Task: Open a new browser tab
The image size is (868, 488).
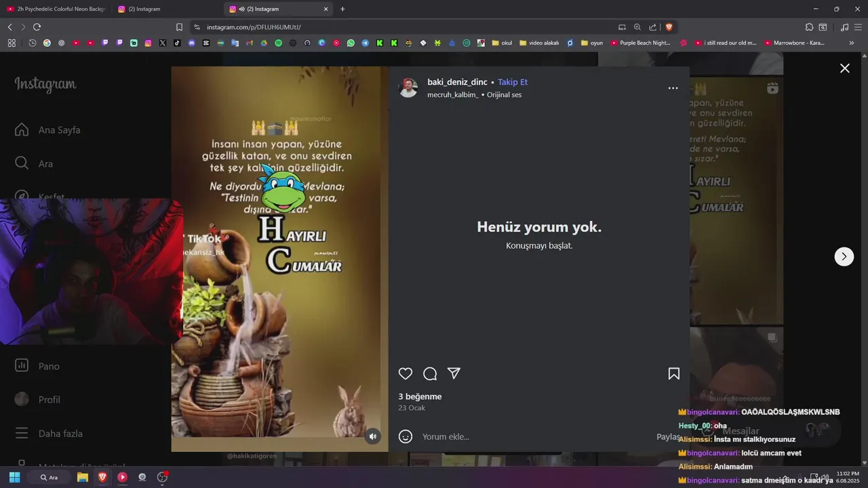Action: pyautogui.click(x=342, y=9)
